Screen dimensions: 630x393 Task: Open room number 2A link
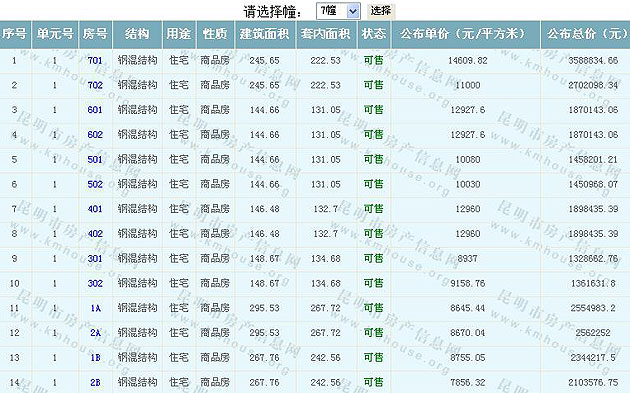coord(96,333)
